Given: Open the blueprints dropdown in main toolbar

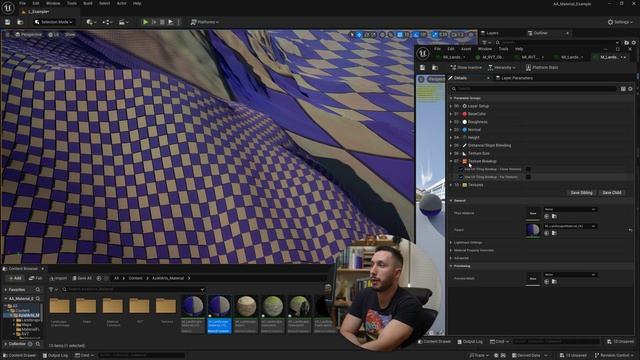Looking at the screenshot, I should (x=107, y=22).
